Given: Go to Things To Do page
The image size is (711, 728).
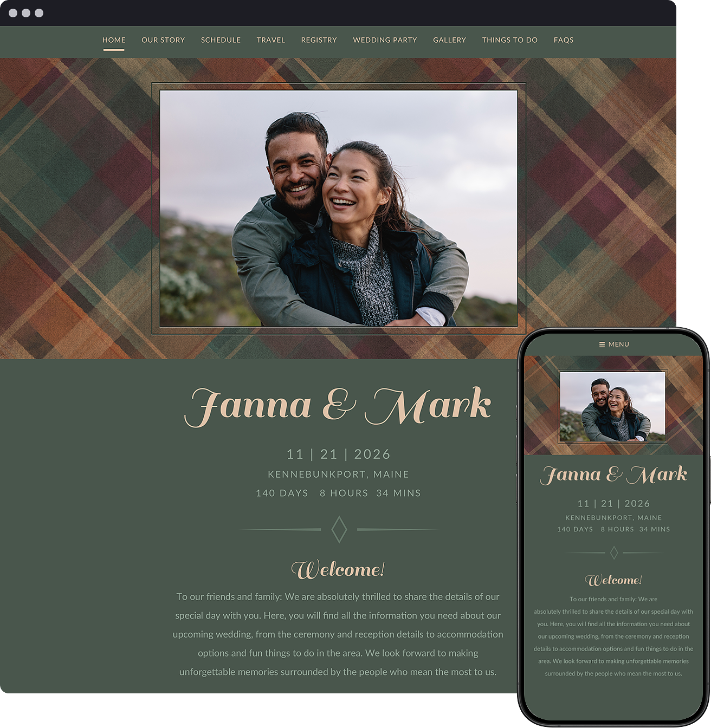Looking at the screenshot, I should (510, 40).
